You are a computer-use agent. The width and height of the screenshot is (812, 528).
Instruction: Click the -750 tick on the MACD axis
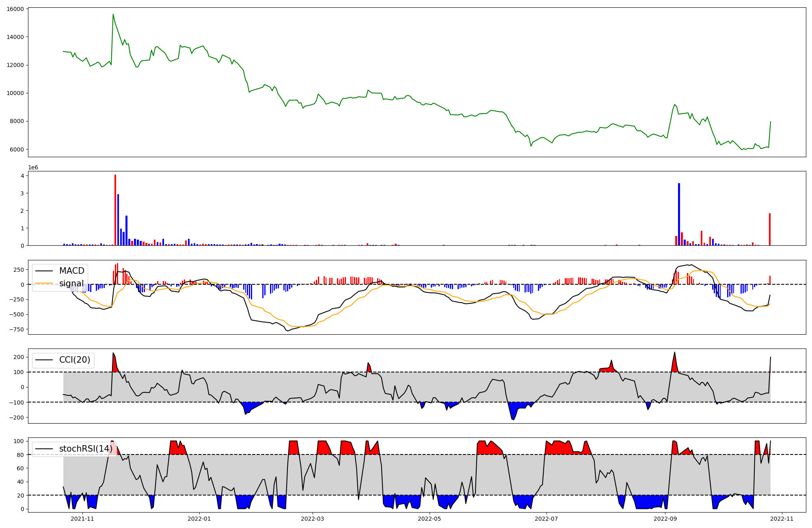pos(16,329)
